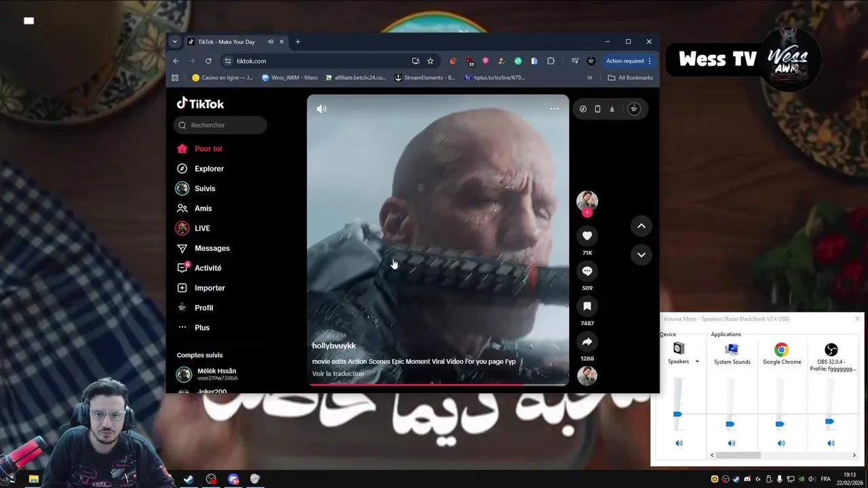Open a new Chrome tab
Image resolution: width=868 pixels, height=488 pixels.
298,41
